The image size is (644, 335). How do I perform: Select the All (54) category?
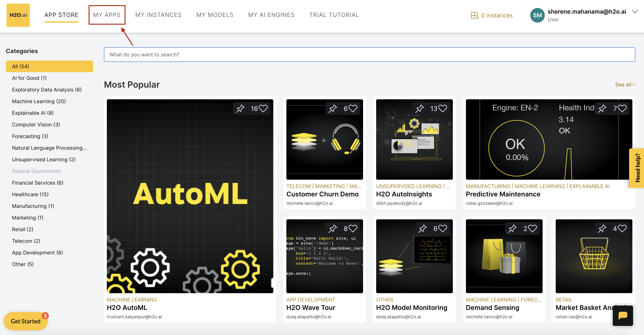point(49,66)
